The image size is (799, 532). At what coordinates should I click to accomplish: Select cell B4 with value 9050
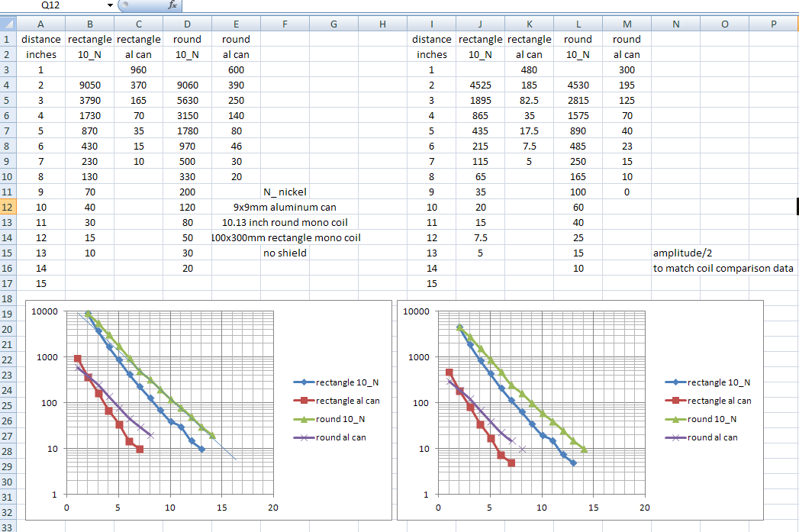coord(90,85)
